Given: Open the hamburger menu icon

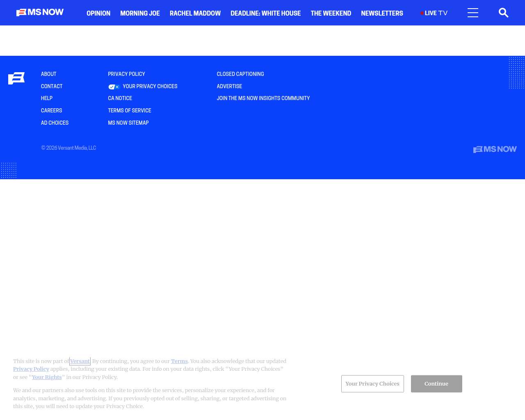Looking at the screenshot, I should pyautogui.click(x=473, y=13).
